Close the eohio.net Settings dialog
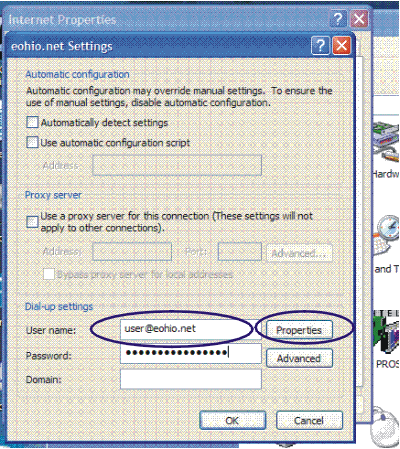This screenshot has width=400, height=449. [x=341, y=45]
